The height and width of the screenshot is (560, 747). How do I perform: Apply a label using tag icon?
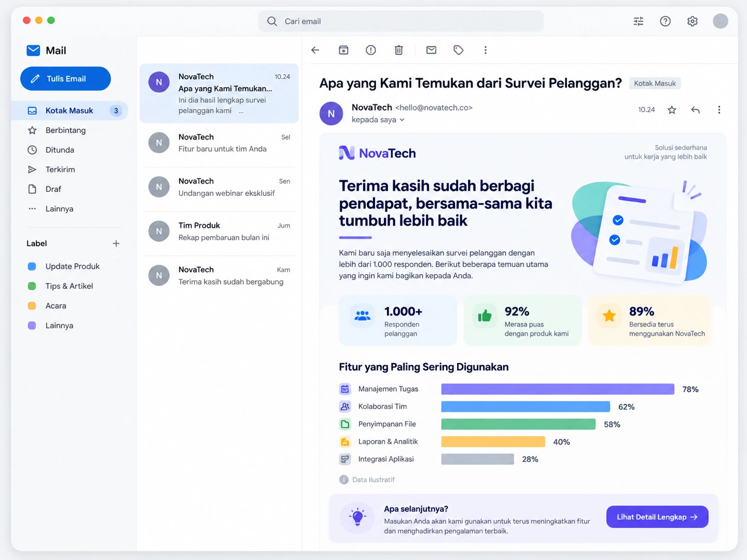tap(459, 50)
